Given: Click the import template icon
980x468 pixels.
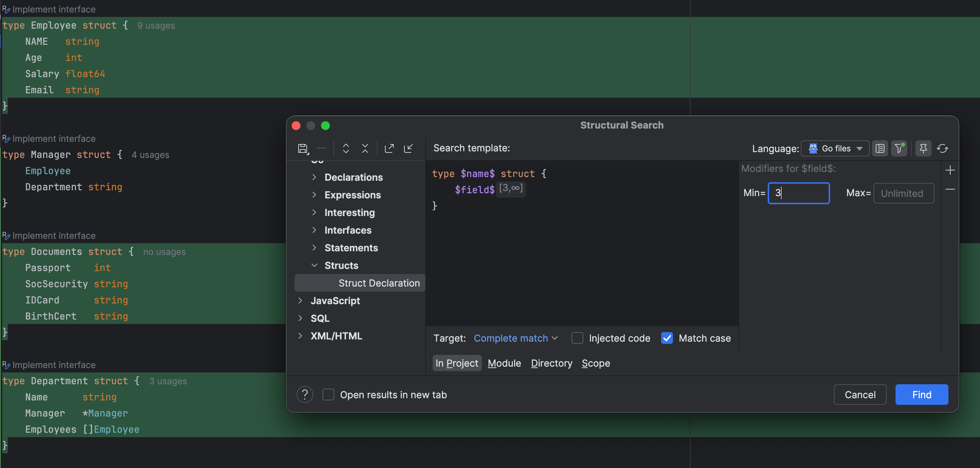Looking at the screenshot, I should (x=408, y=148).
